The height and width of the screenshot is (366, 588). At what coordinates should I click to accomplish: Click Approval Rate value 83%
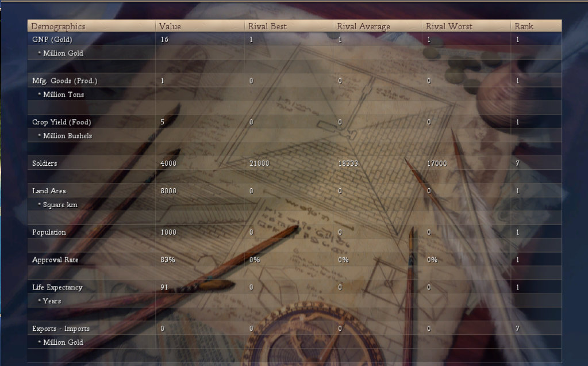coord(168,260)
